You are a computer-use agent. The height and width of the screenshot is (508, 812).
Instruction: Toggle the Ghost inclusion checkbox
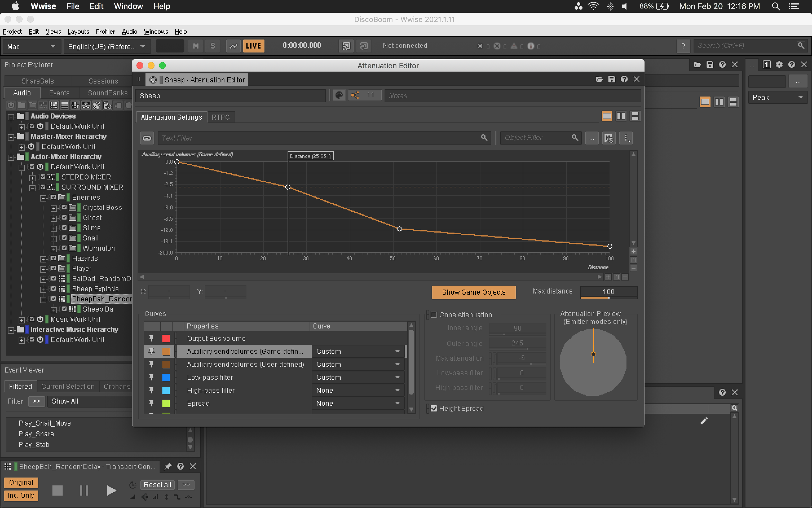64,217
